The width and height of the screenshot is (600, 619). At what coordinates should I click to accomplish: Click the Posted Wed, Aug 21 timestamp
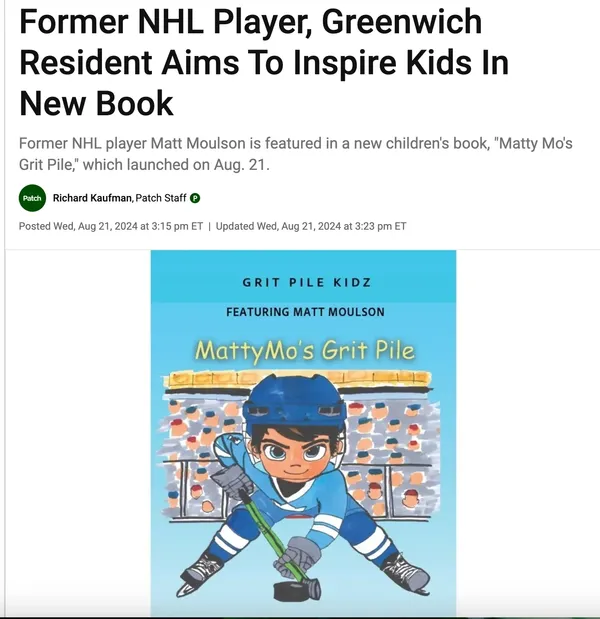111,226
